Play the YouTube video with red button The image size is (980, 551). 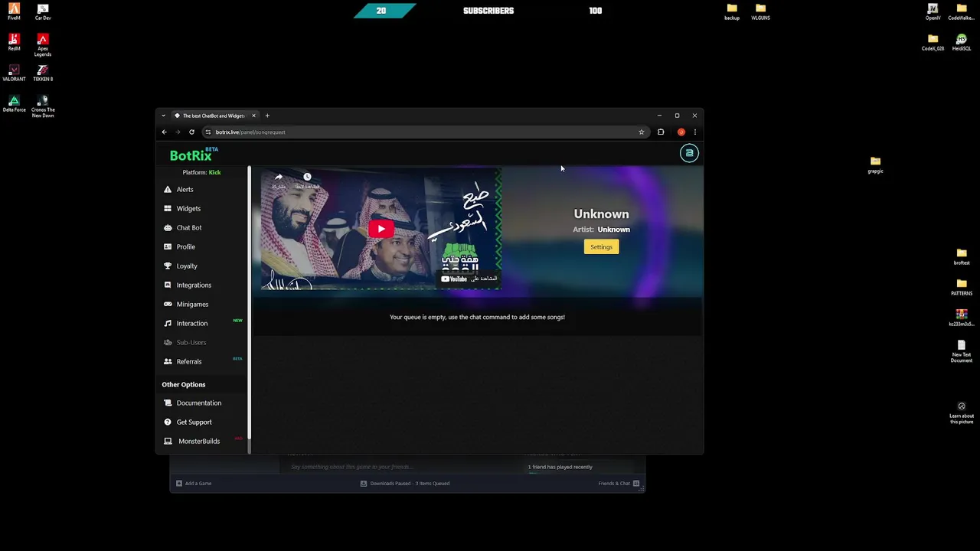click(x=381, y=229)
